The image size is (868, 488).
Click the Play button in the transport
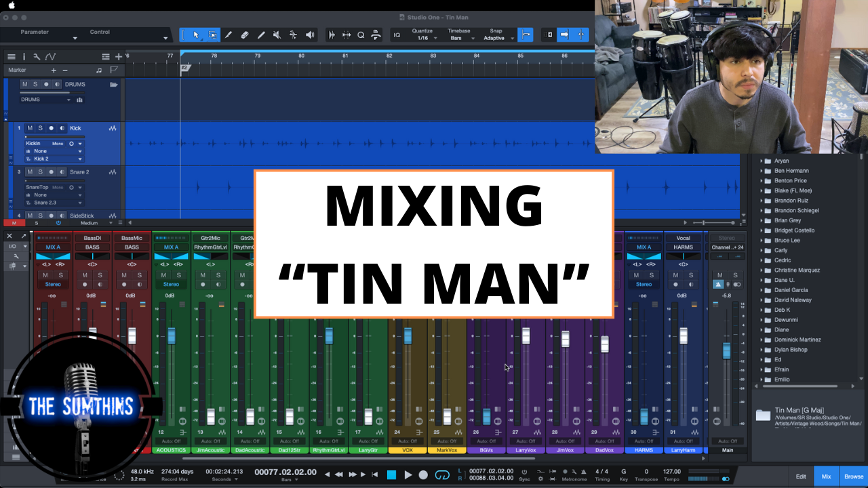point(408,474)
